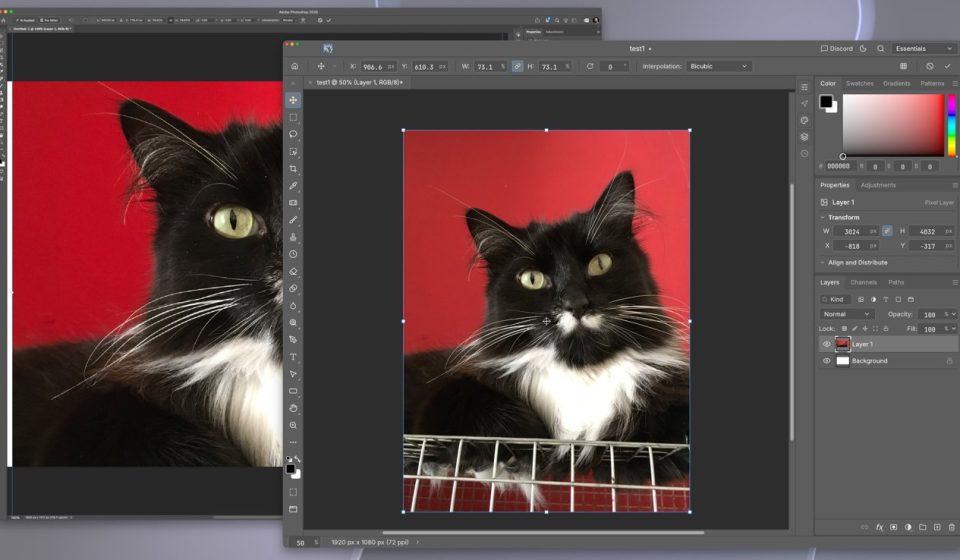Create a new layer group folder
This screenshot has width=960, height=560.
coord(923,527)
